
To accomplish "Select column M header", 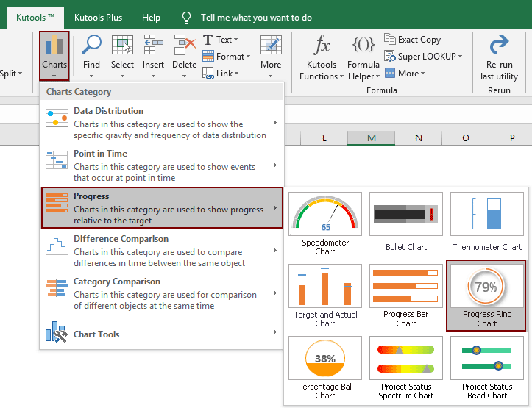I will (372, 137).
